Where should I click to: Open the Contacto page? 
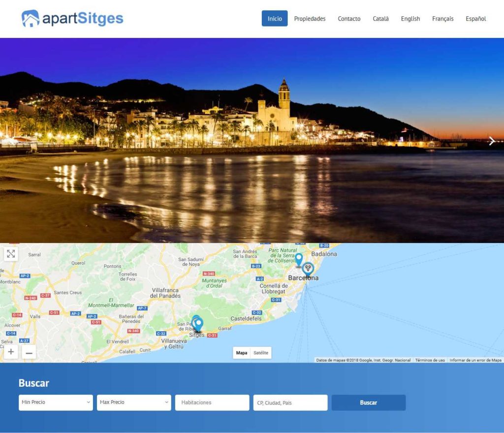click(x=349, y=19)
